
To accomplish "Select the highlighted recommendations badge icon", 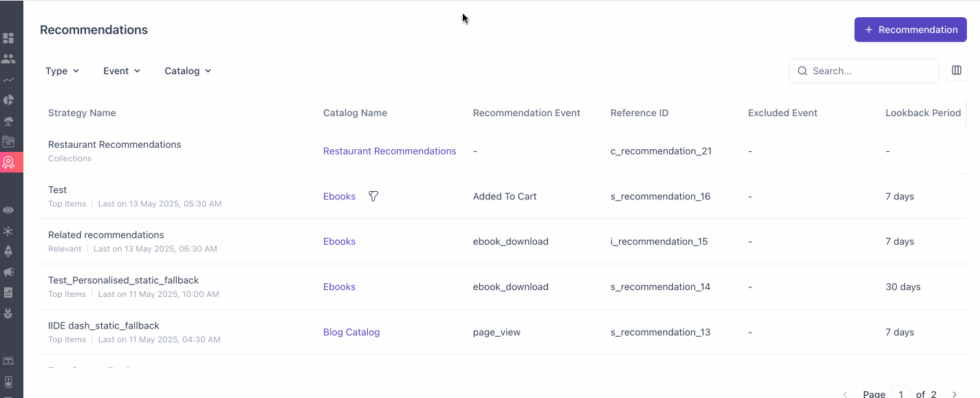I will pyautogui.click(x=8, y=162).
